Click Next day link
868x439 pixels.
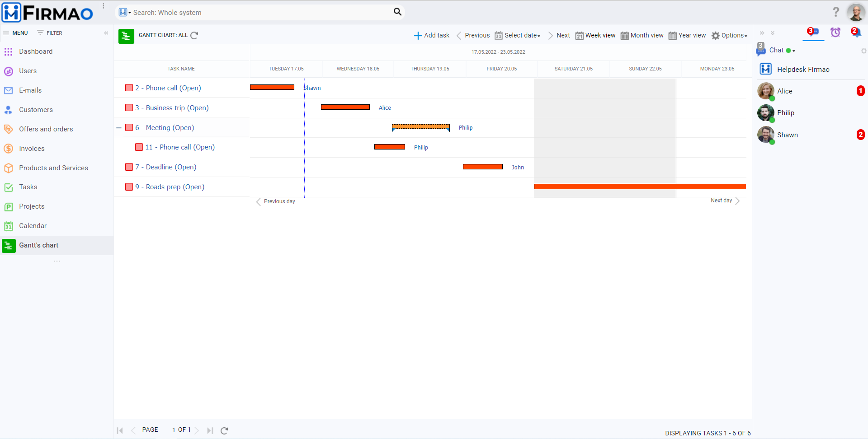[x=725, y=201]
